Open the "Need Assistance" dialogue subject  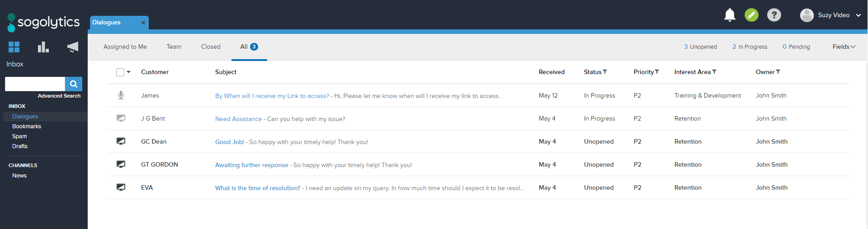pyautogui.click(x=238, y=119)
